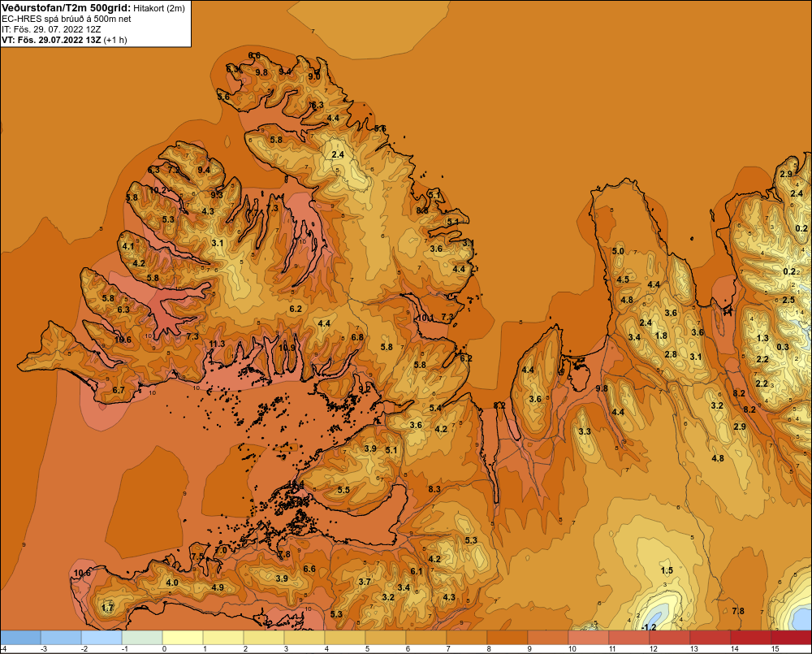This screenshot has width=812, height=654.
Task: Click the '8.8' temperature value
Action: pos(422,210)
